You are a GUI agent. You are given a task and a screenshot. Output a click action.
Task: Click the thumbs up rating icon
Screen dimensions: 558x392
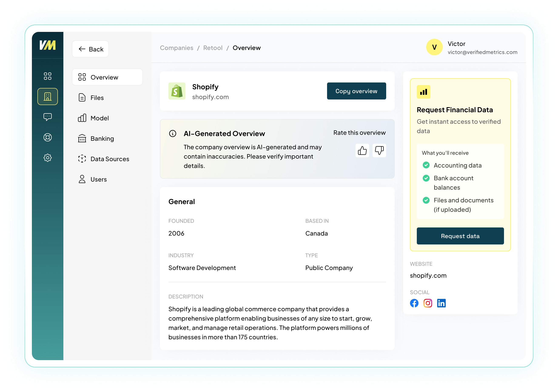[362, 151]
